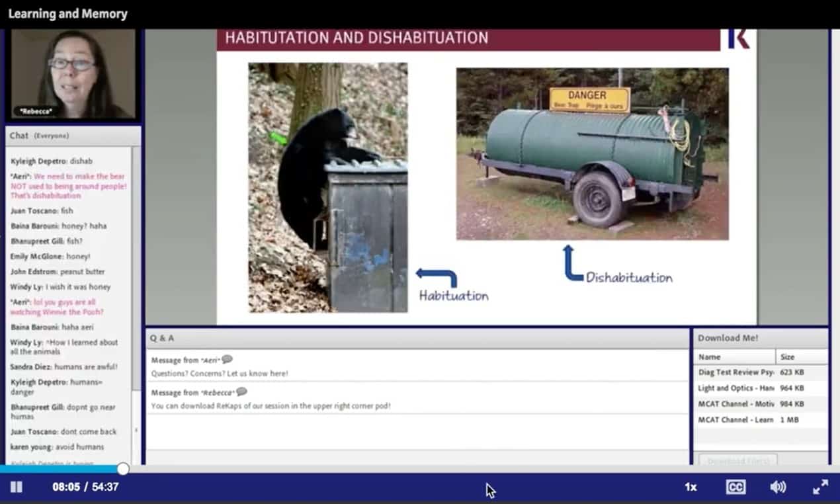Open the 1x playback speed menu
The width and height of the screenshot is (840, 504).
pyautogui.click(x=691, y=487)
